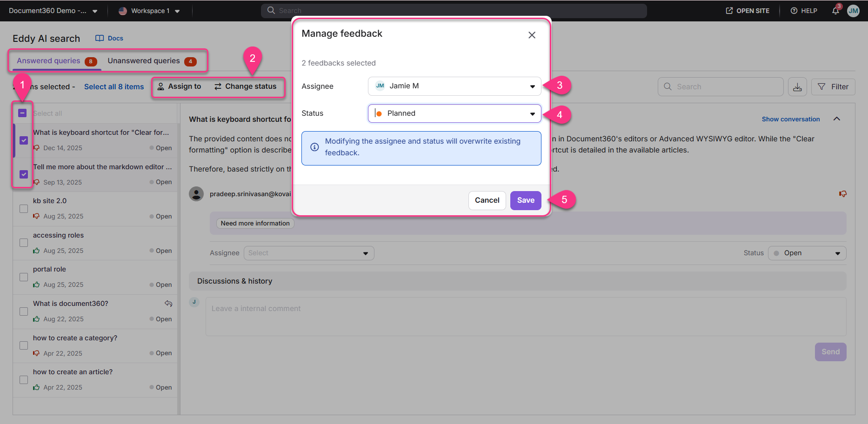Open the Status dropdown showing 'Planned'

[x=454, y=113]
